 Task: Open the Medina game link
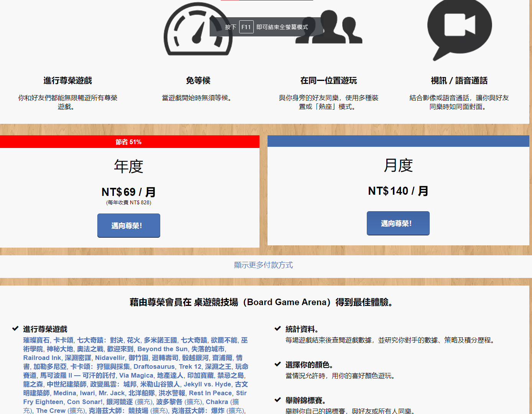(65, 393)
